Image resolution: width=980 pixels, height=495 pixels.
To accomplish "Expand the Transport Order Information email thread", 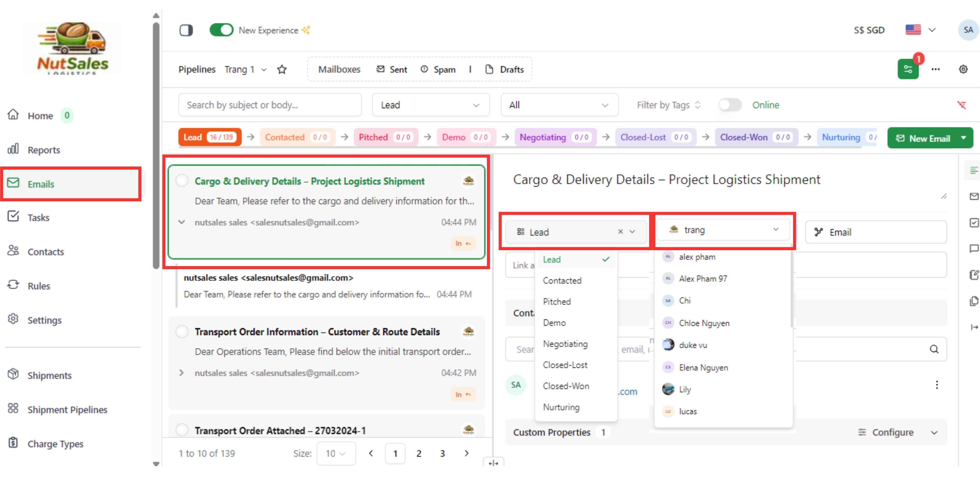I will [x=181, y=372].
